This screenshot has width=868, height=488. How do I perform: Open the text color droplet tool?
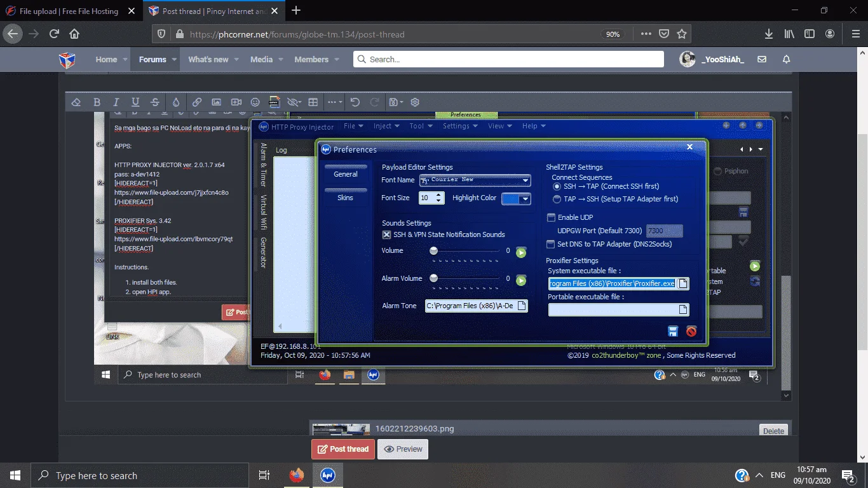point(176,102)
